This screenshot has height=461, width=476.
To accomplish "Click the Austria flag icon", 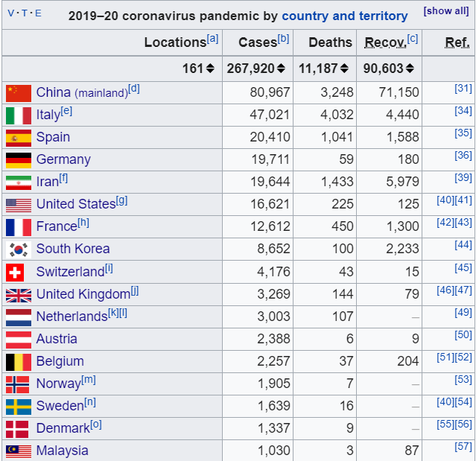I will click(x=19, y=340).
